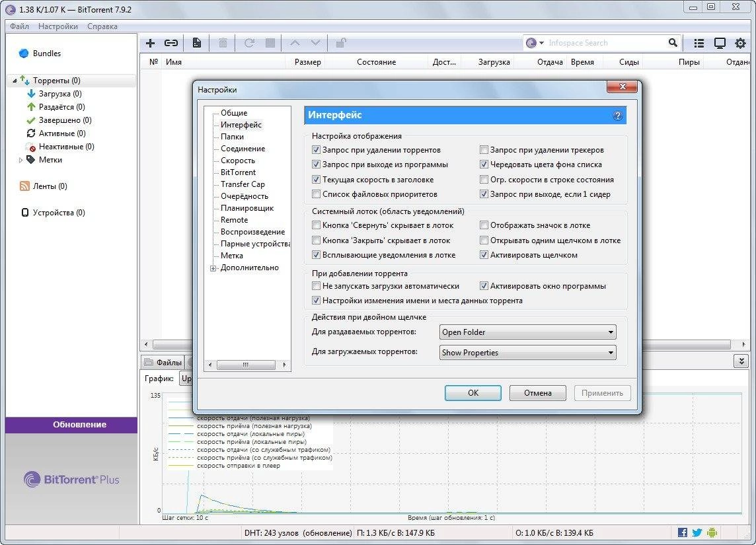756x545 pixels.
Task: Open the Файл menu
Action: tap(19, 26)
